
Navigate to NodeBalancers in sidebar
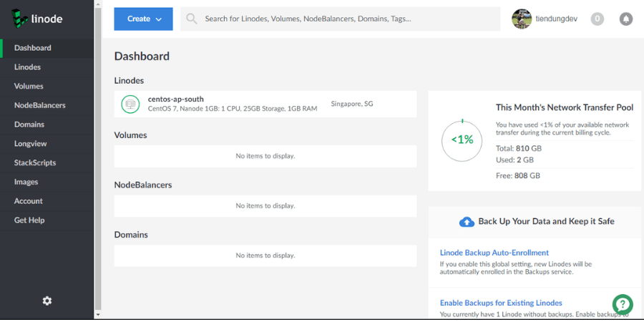47,105
